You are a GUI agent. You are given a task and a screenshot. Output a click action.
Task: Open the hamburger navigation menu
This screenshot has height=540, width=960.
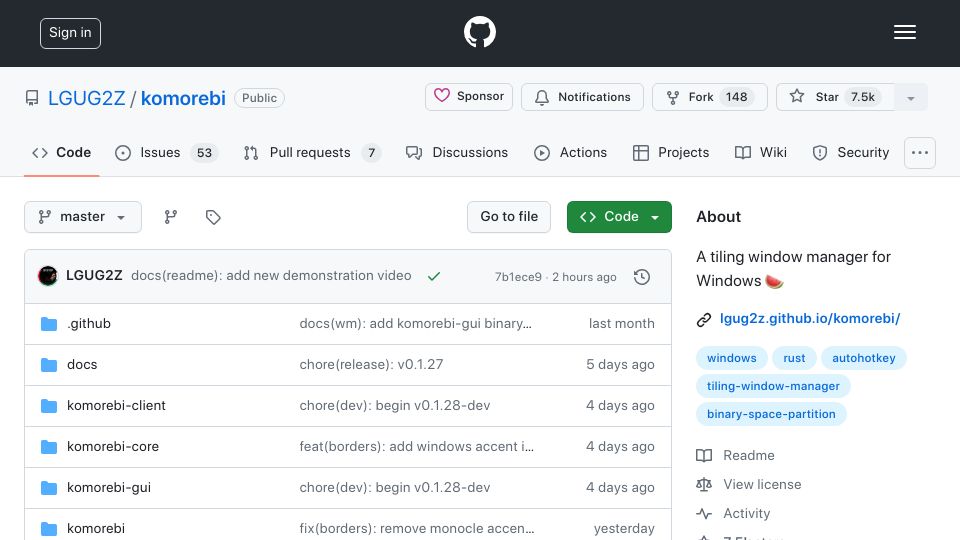click(x=904, y=32)
